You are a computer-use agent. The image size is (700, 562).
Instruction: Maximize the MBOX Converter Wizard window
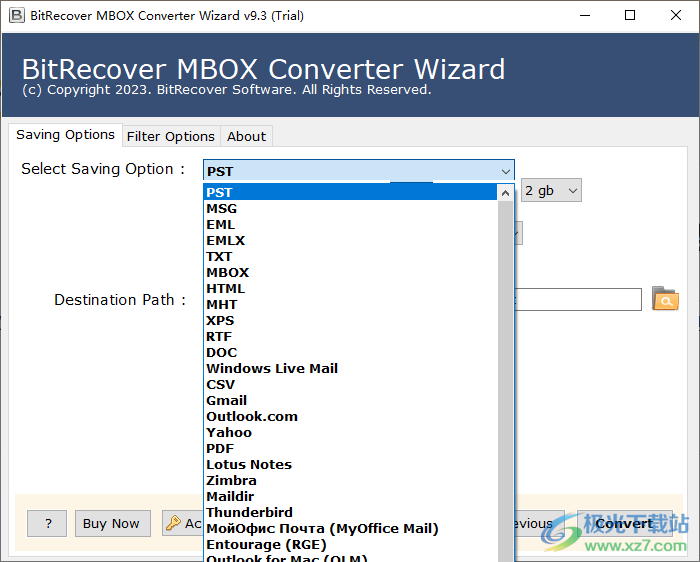(x=630, y=16)
